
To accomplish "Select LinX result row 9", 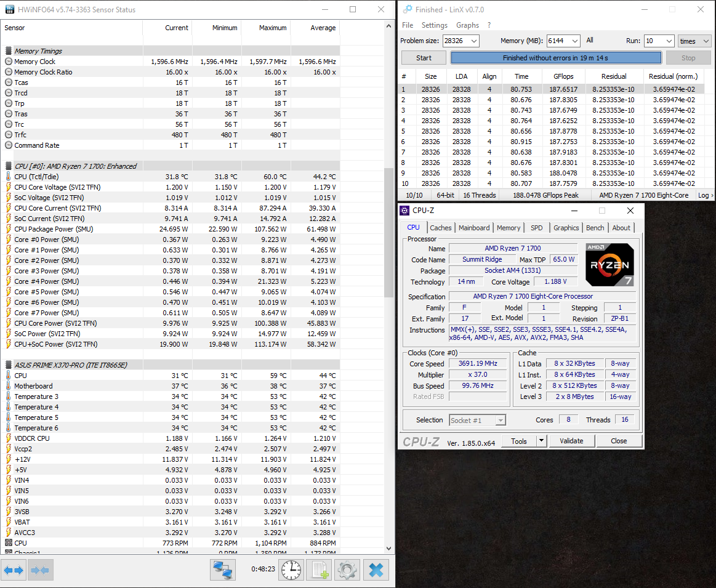I will [x=551, y=173].
